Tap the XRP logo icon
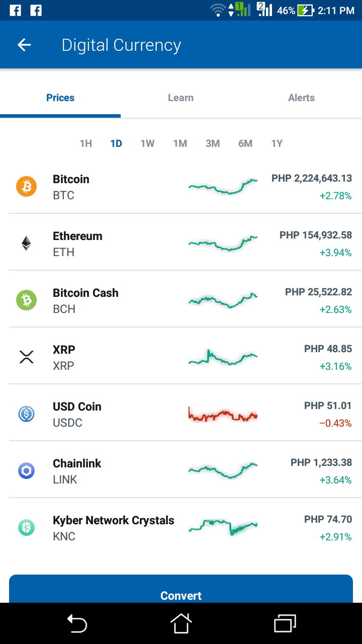Image resolution: width=362 pixels, height=644 pixels. [x=26, y=357]
